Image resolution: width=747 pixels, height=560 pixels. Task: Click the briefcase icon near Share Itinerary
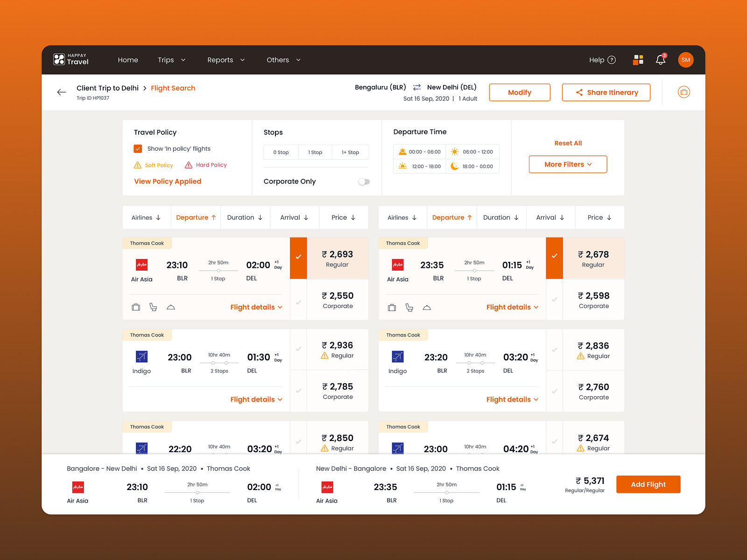[684, 92]
